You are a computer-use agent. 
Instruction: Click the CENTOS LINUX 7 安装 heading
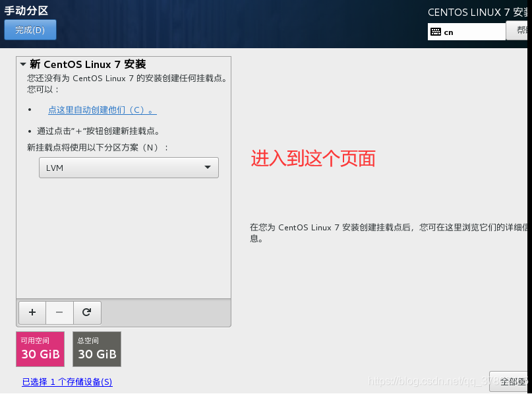pos(477,13)
